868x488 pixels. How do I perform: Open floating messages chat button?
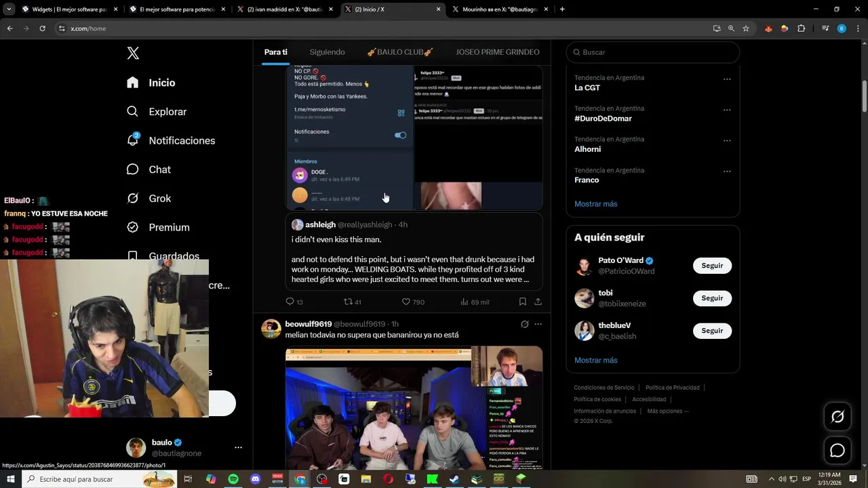click(837, 450)
